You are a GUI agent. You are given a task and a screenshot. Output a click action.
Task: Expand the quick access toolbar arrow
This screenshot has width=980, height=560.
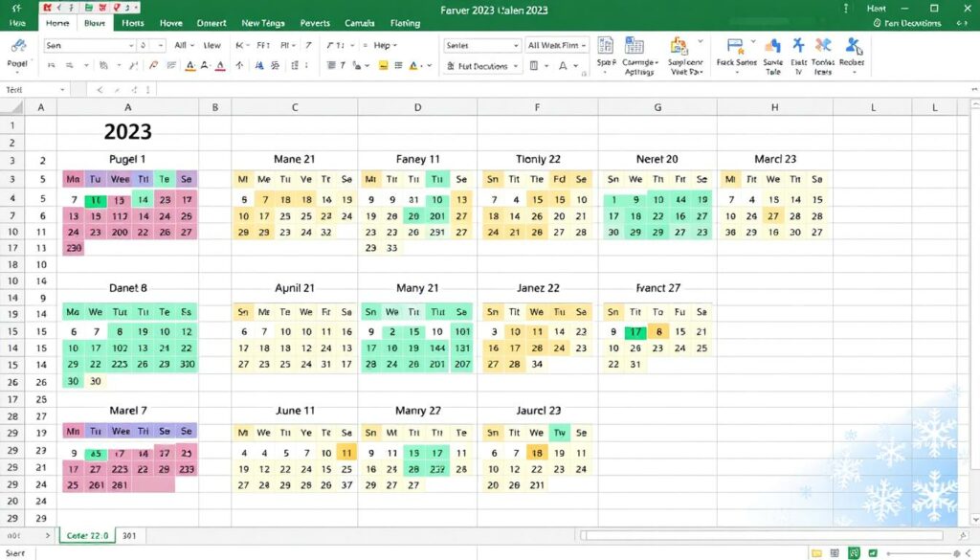click(x=136, y=8)
